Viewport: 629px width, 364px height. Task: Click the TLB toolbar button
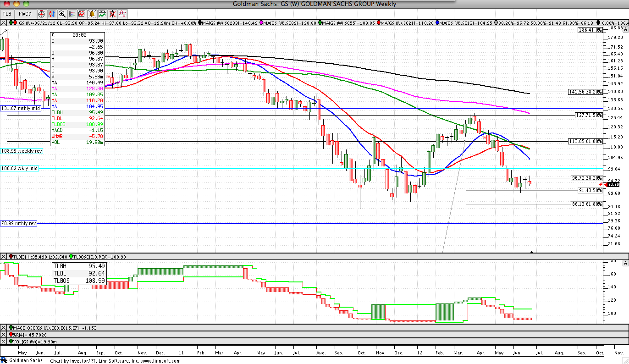pos(7,14)
